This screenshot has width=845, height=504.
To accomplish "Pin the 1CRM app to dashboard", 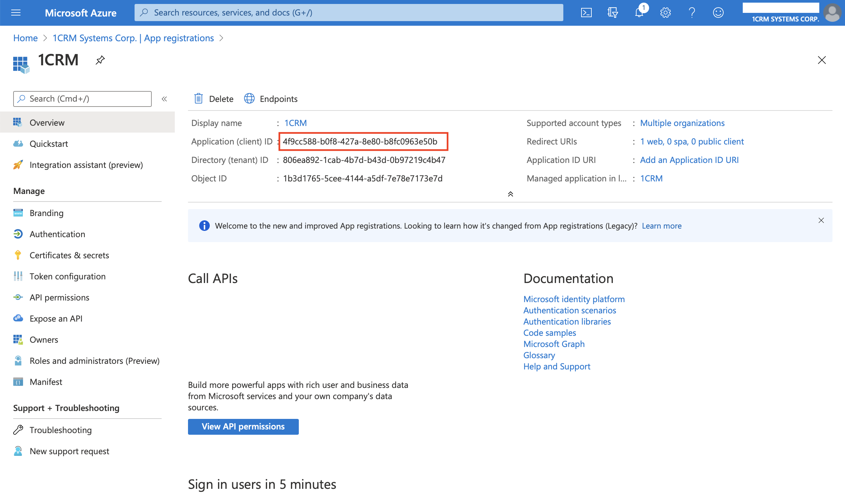I will pos(100,60).
